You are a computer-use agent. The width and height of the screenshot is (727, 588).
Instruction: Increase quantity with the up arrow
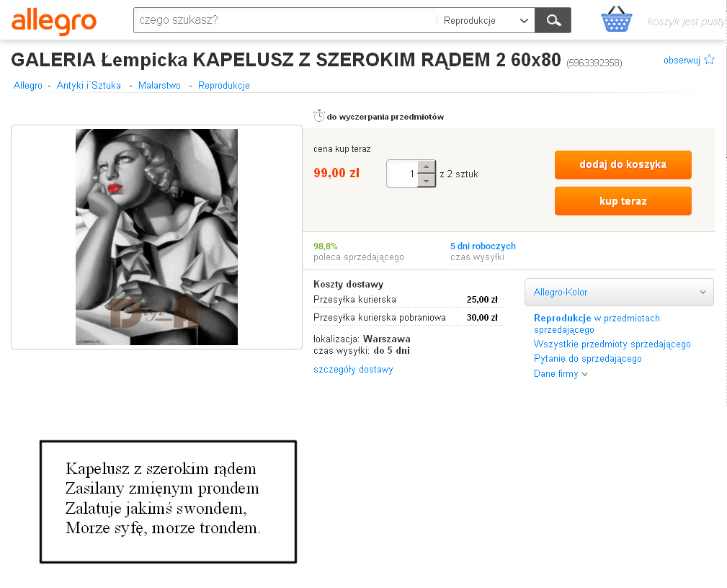426,166
